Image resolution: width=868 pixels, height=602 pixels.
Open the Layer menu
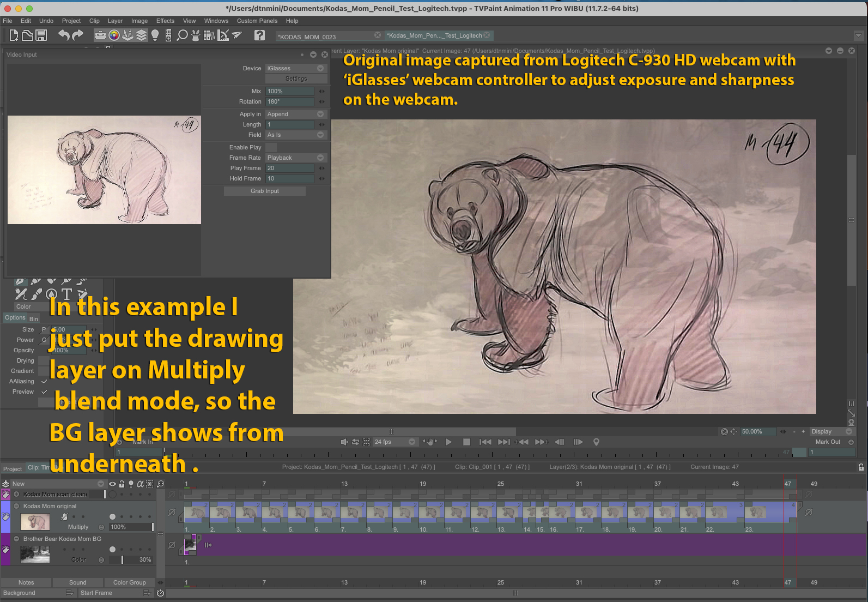115,21
